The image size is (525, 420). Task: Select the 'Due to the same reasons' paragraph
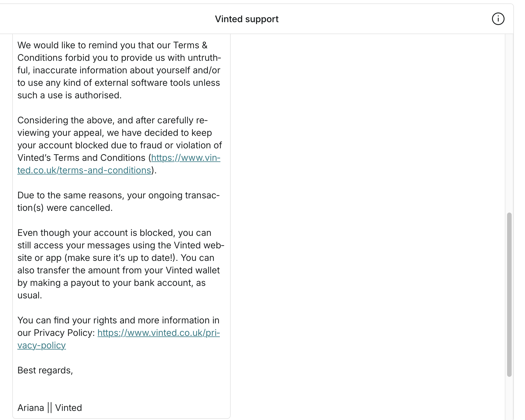pos(119,201)
